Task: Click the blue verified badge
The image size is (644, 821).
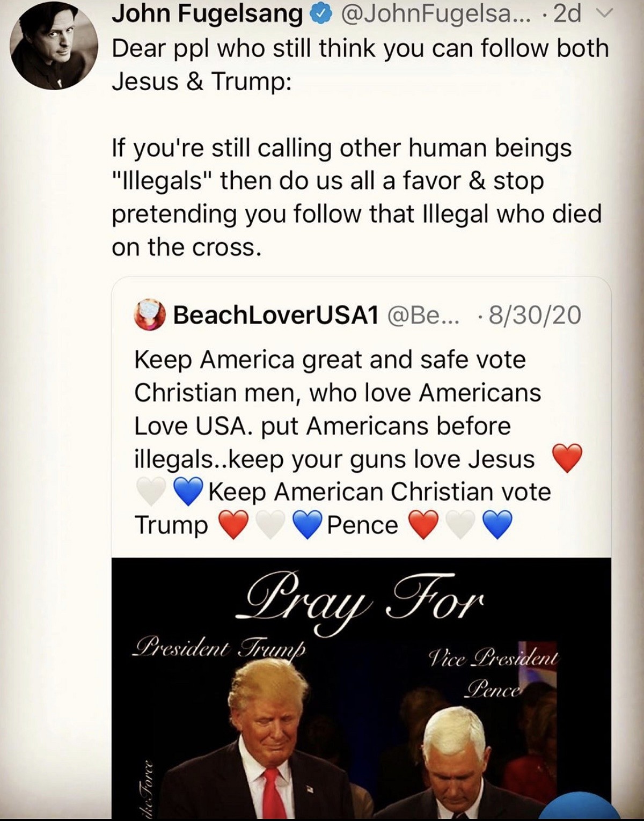Action: click(321, 15)
